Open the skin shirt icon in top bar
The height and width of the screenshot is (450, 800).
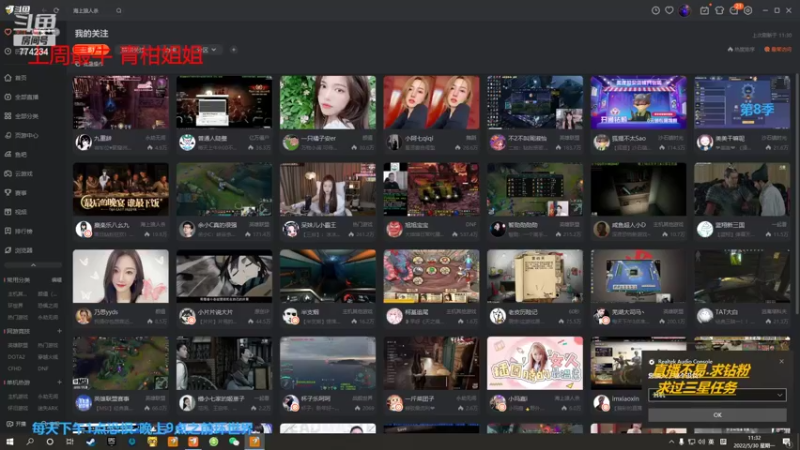[x=719, y=10]
